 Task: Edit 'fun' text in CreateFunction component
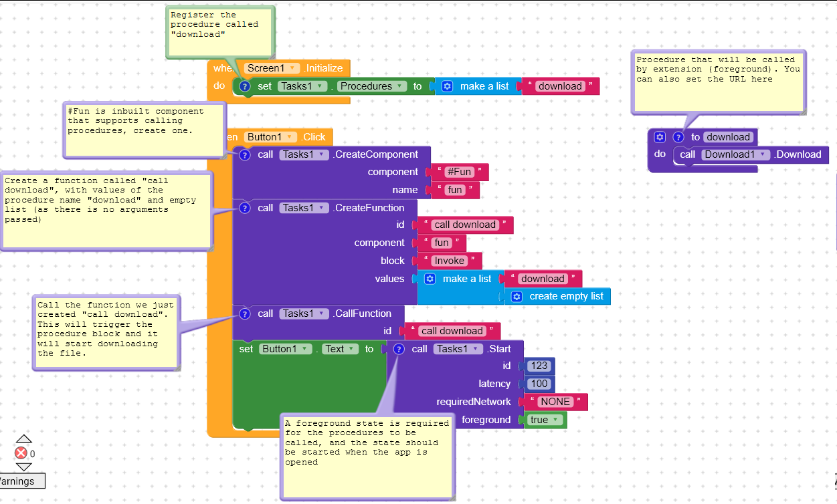point(442,243)
